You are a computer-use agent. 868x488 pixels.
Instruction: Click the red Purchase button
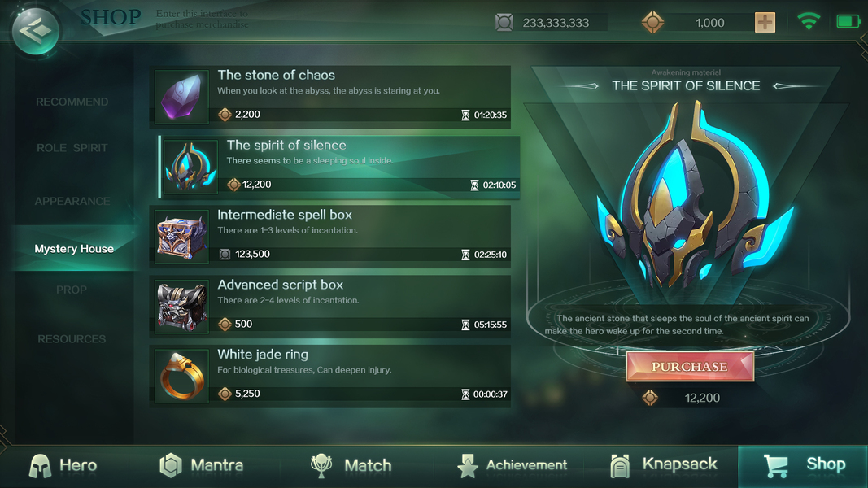coord(689,366)
